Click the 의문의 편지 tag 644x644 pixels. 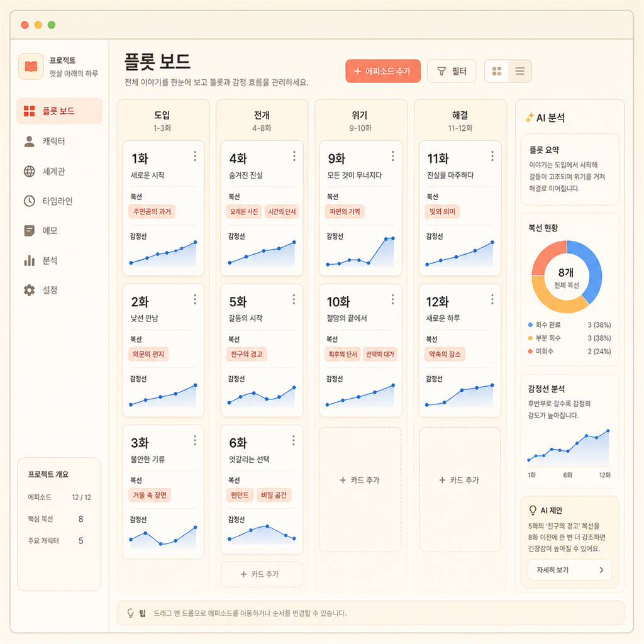[148, 354]
